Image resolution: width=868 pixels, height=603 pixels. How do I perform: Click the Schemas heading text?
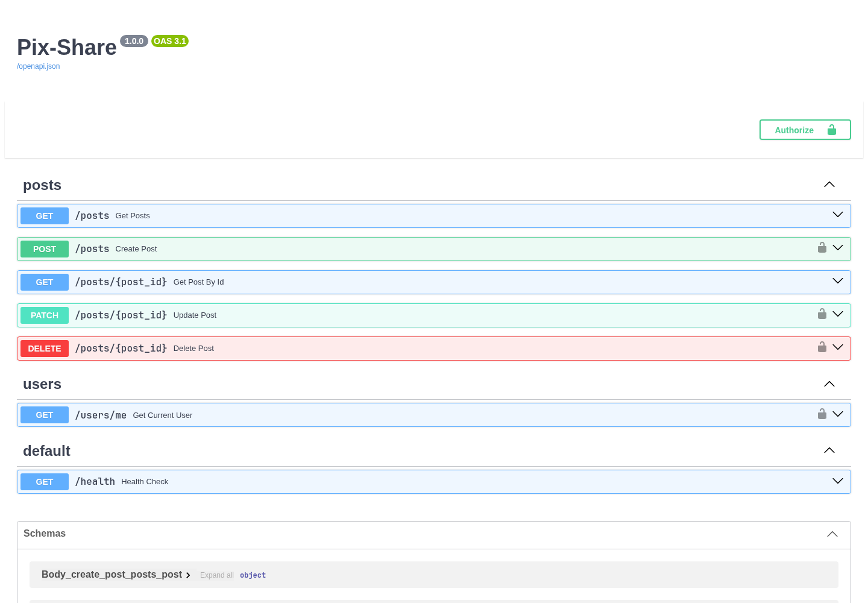[45, 534]
